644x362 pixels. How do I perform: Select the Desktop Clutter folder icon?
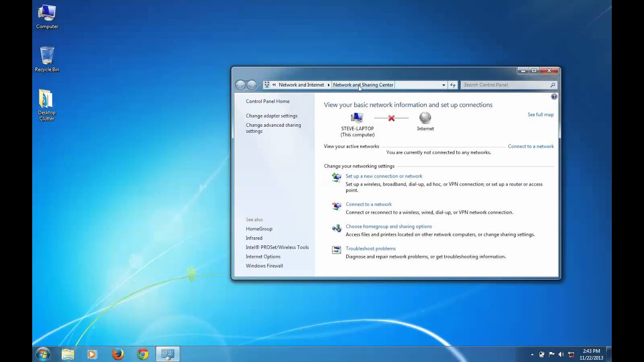(46, 105)
